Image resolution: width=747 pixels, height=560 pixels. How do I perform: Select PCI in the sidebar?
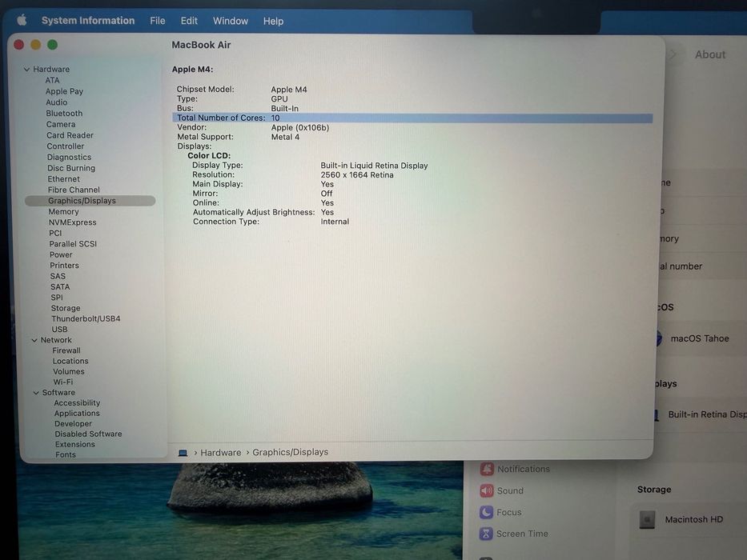coord(55,233)
